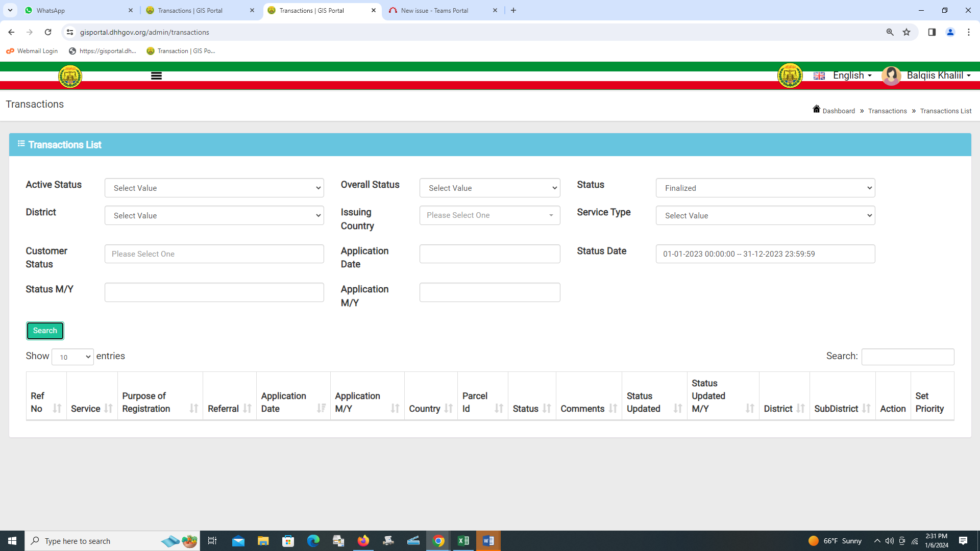This screenshot has width=980, height=551.
Task: Sort by Ref No column
Action: coord(57,408)
